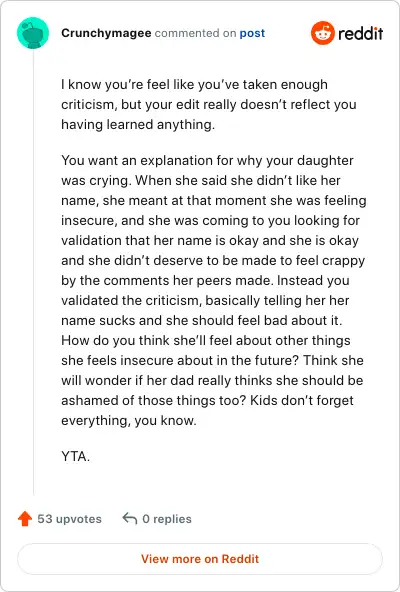Click the sentence "Kids don't forget everything"
Image resolution: width=400 pixels, height=592 pixels.
[x=207, y=410]
